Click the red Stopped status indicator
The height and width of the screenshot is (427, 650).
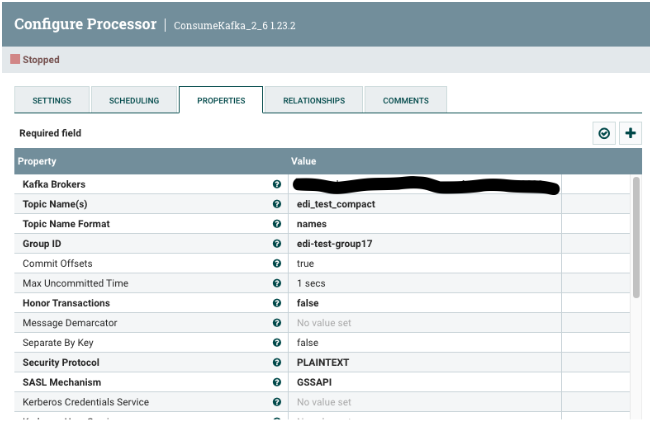click(15, 59)
